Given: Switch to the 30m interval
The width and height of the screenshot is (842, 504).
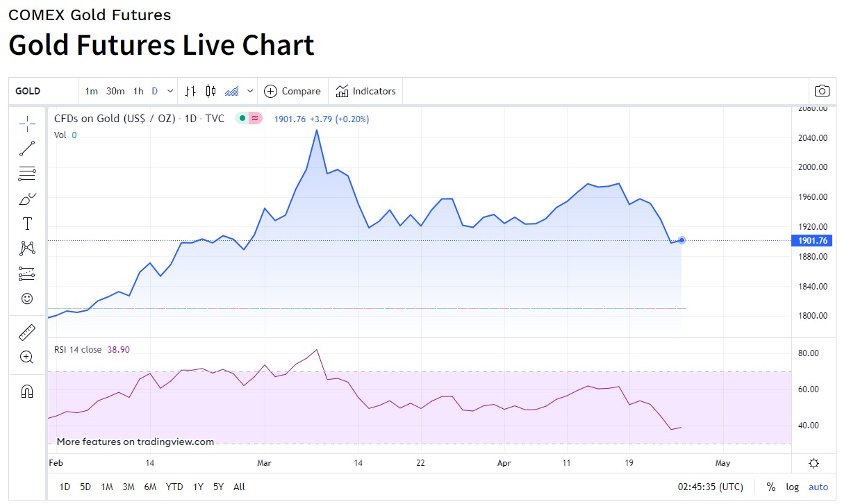Looking at the screenshot, I should (115, 91).
